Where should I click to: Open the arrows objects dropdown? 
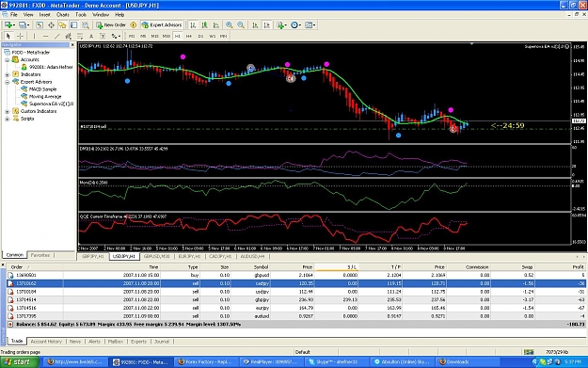116,36
